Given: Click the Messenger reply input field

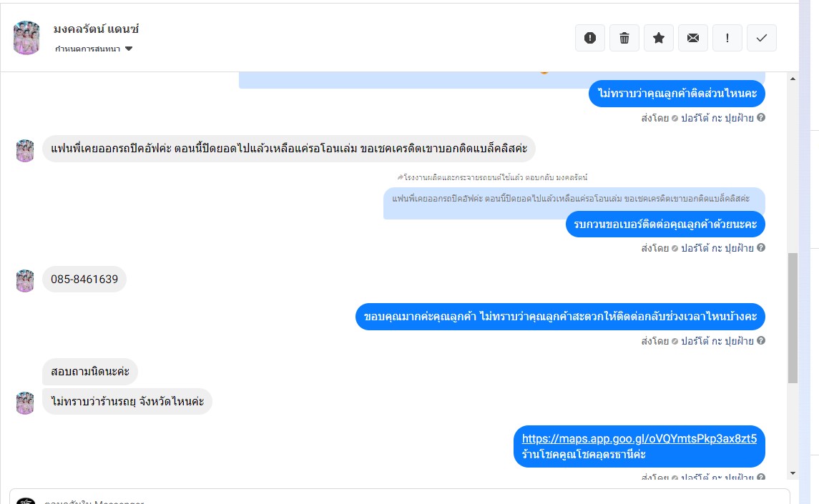Looking at the screenshot, I should click(400, 497).
